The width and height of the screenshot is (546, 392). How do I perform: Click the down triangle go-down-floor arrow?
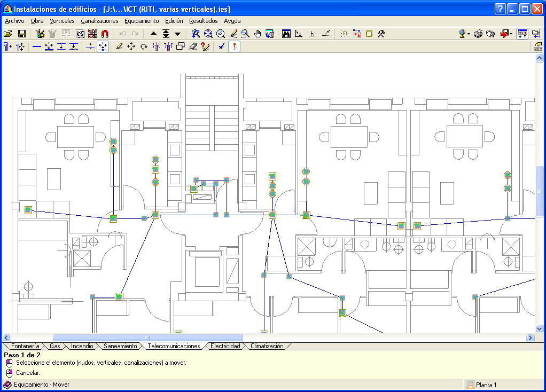pos(177,34)
